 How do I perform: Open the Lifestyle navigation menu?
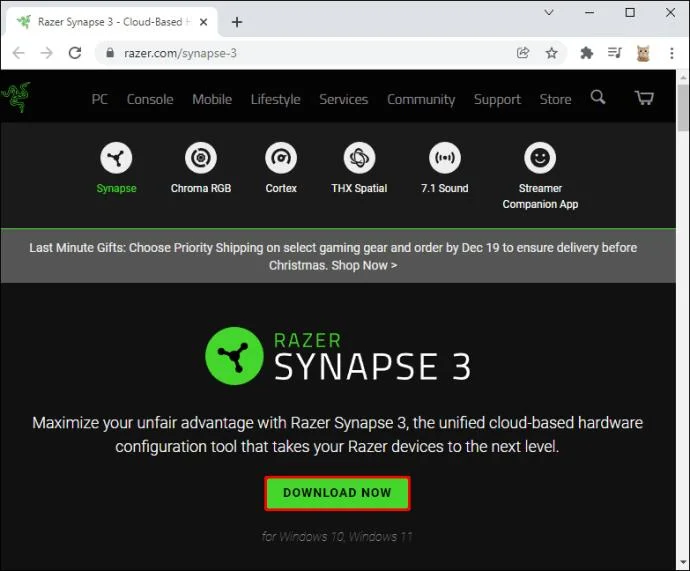[275, 99]
